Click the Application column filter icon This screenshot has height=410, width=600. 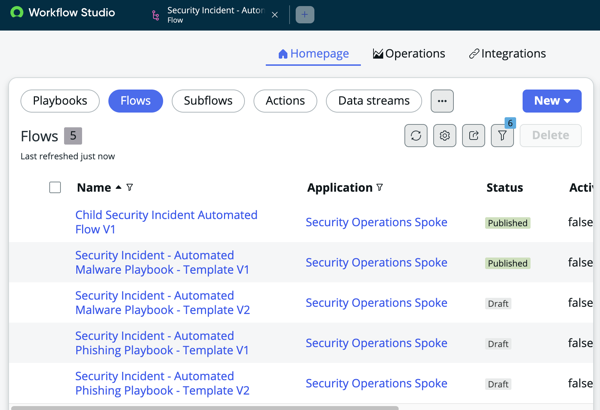[379, 187]
